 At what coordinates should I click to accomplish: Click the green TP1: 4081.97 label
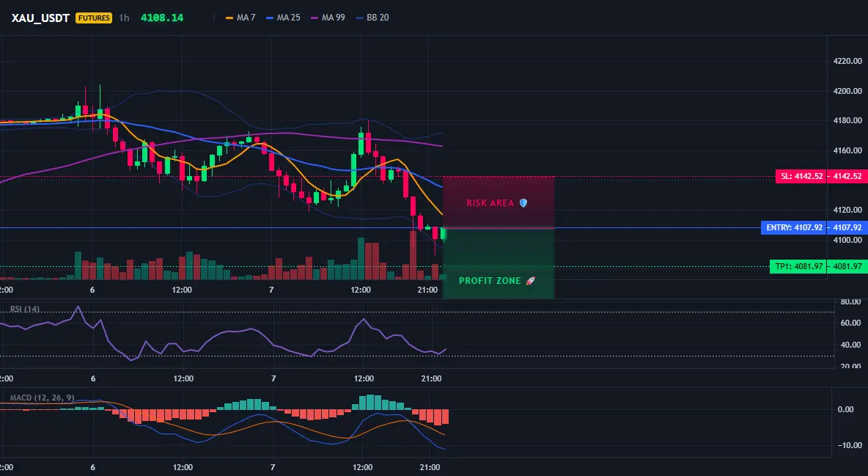point(799,266)
